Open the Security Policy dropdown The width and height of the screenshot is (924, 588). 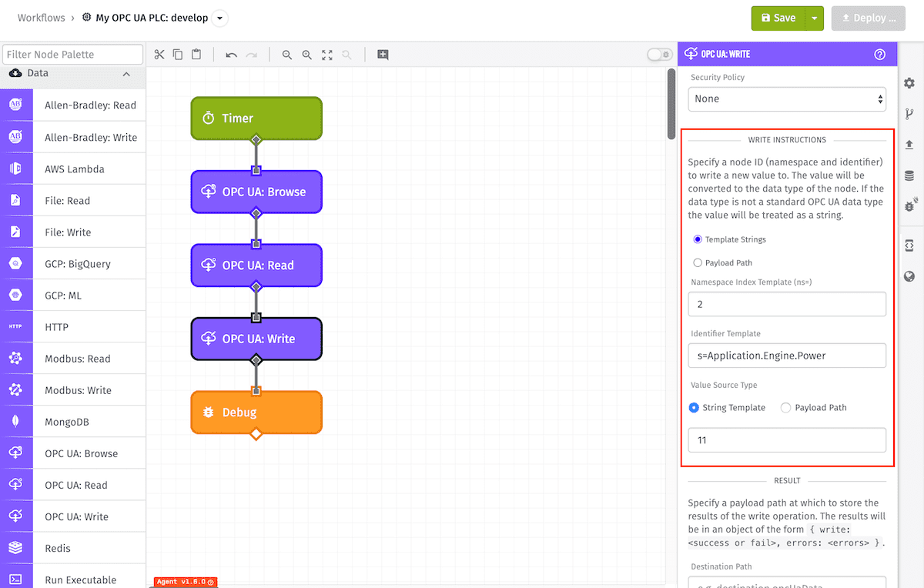tap(787, 99)
